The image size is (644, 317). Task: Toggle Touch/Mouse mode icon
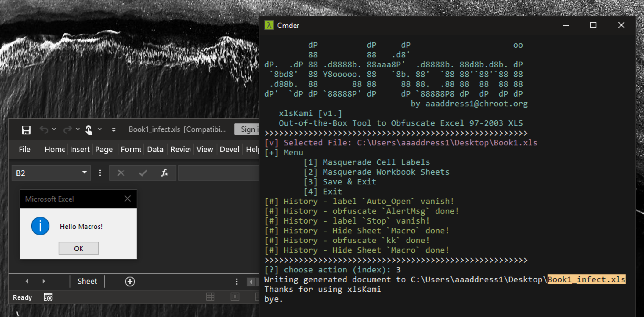click(x=89, y=130)
